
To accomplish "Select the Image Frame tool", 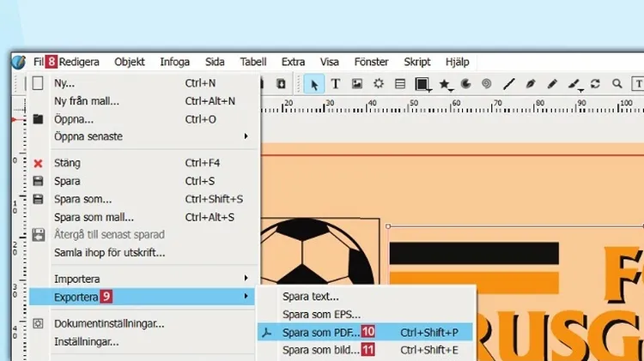I will 357,84.
